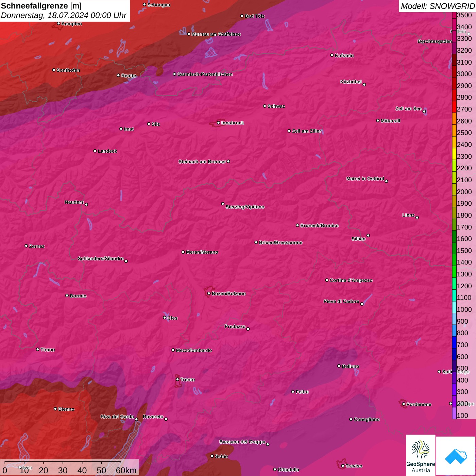Click the Modell: SNOWGRID label
The width and height of the screenshot is (476, 476).
coord(438,6)
